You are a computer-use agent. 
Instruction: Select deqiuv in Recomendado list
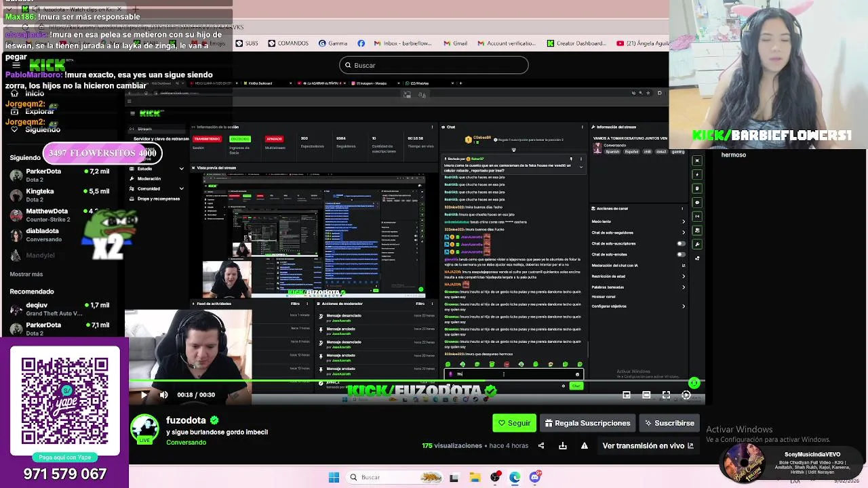click(x=60, y=309)
